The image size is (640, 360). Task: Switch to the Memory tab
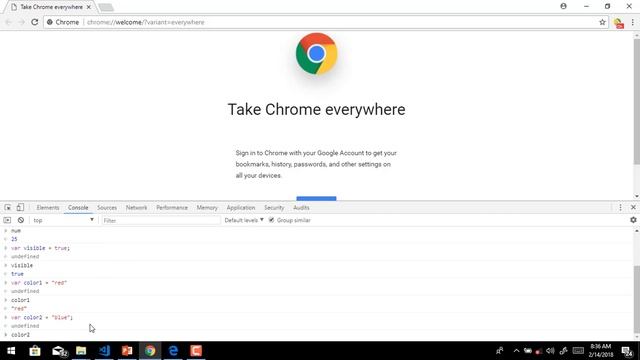pos(207,207)
